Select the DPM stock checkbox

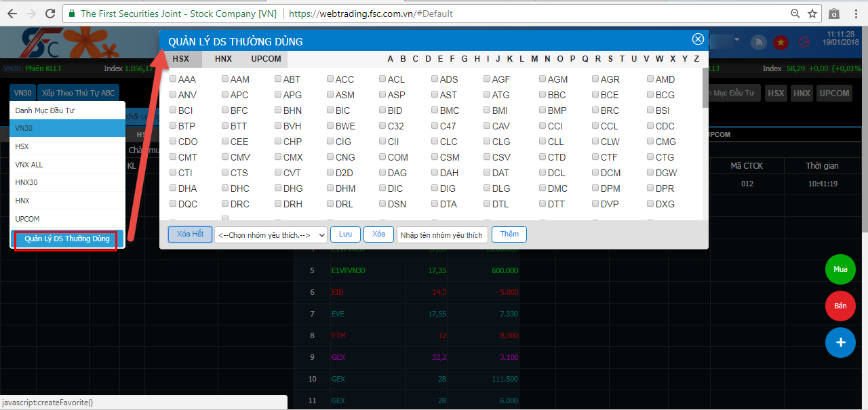pyautogui.click(x=595, y=188)
